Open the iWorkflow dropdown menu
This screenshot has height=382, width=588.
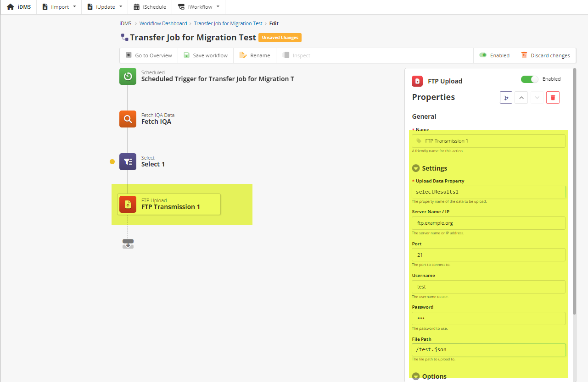click(198, 7)
